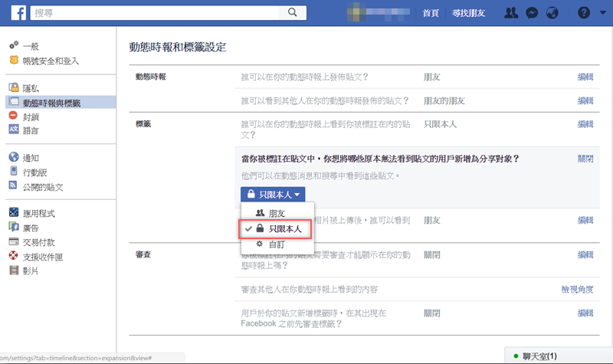Go to 隱私 settings
Image resolution: width=613 pixels, height=364 pixels.
pos(31,88)
